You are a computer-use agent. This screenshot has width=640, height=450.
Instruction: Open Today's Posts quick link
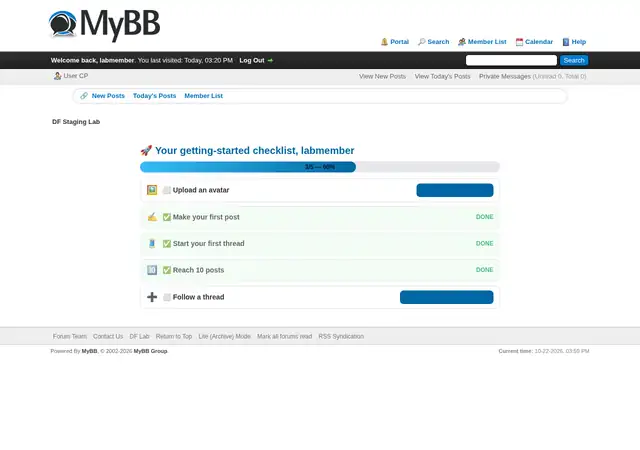pyautogui.click(x=154, y=96)
